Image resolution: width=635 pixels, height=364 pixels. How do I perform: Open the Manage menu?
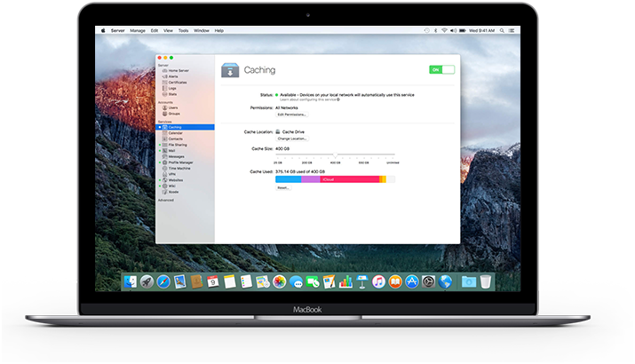tap(138, 30)
